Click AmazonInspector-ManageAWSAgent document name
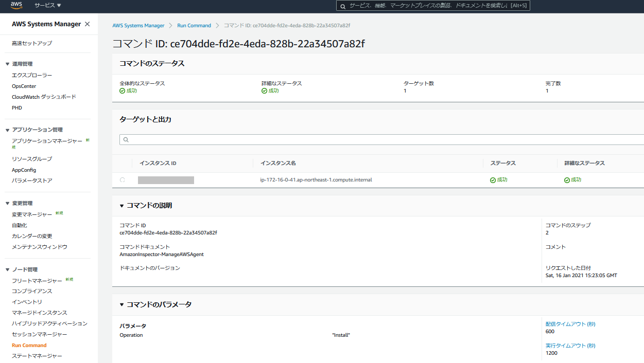644x363 pixels. (x=162, y=254)
